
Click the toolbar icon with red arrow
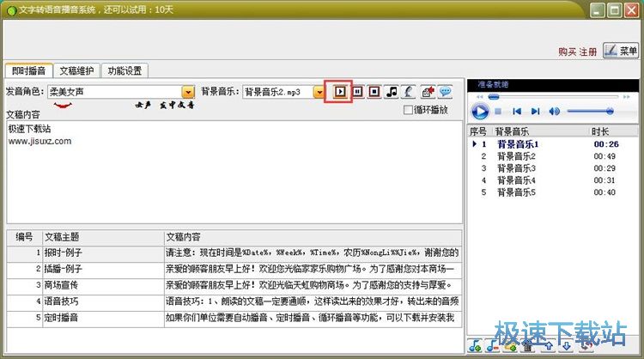428,91
